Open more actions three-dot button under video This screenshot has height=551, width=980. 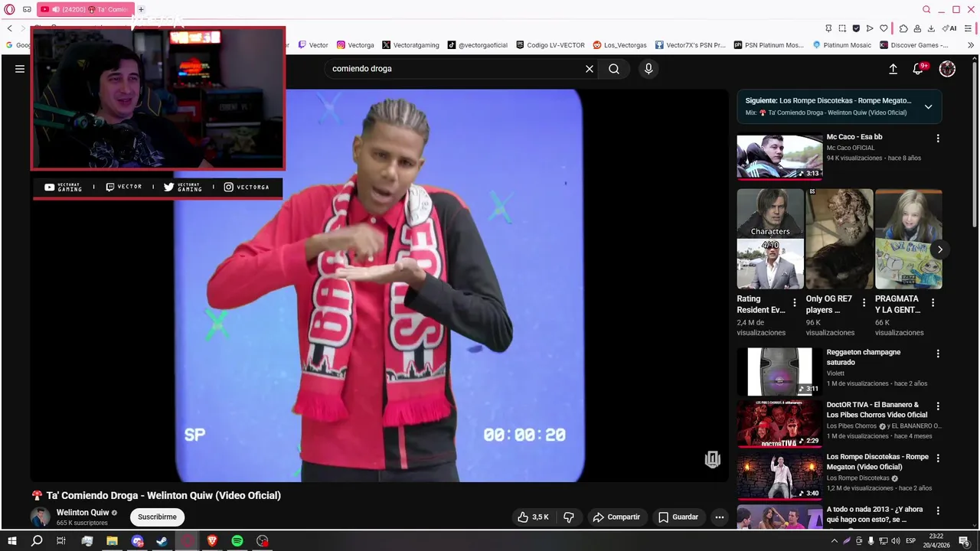(x=720, y=517)
